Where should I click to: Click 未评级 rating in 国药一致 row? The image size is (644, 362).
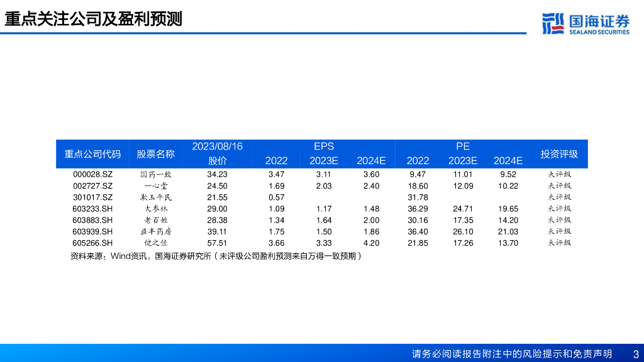pyautogui.click(x=559, y=175)
